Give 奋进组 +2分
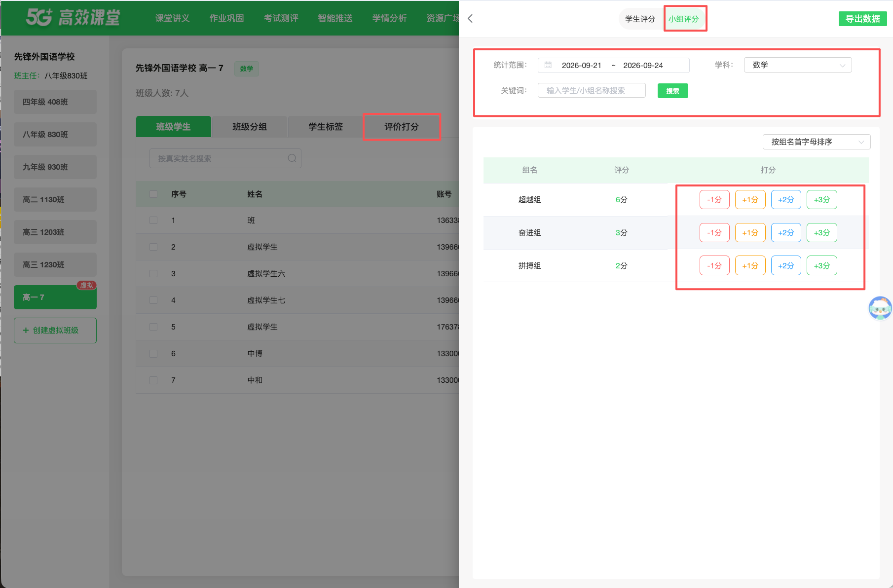Viewport: 893px width, 588px height. pos(786,233)
